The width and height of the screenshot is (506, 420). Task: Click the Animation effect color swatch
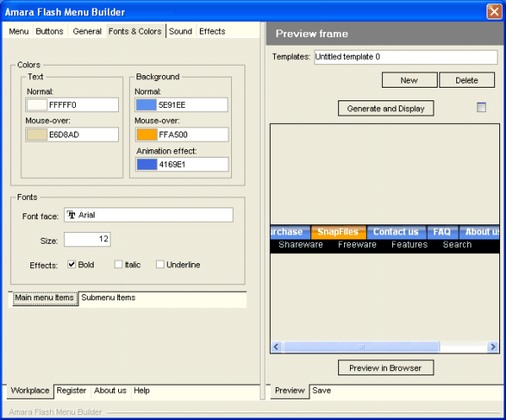click(x=146, y=164)
